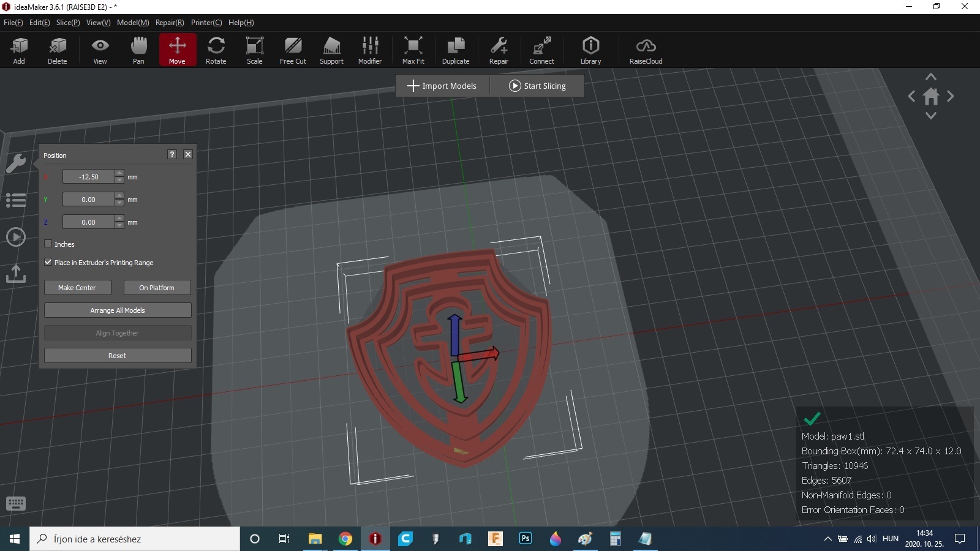The image size is (980, 551).
Task: Uncheck Place in Extruder's Printing Range
Action: [x=48, y=262]
